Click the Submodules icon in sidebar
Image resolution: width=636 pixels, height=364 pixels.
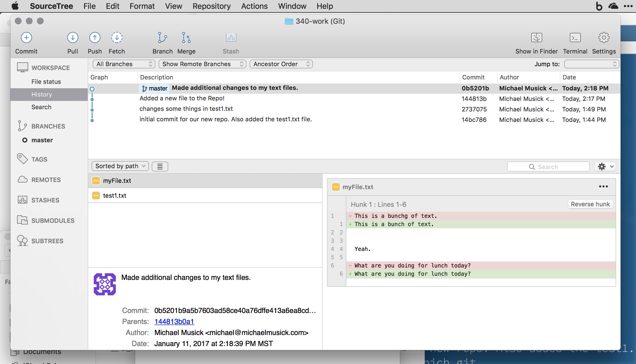pyautogui.click(x=23, y=220)
